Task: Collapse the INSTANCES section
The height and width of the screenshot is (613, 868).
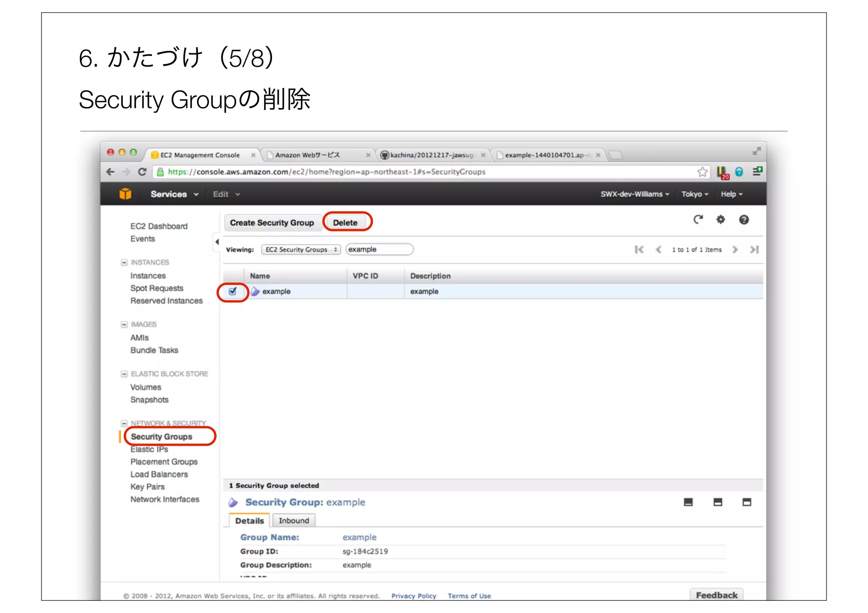Action: [x=124, y=262]
